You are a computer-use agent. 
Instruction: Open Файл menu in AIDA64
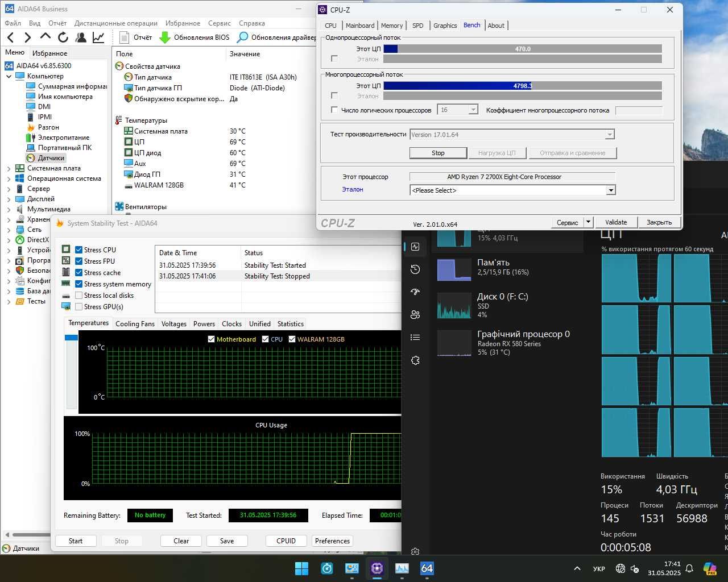(13, 23)
